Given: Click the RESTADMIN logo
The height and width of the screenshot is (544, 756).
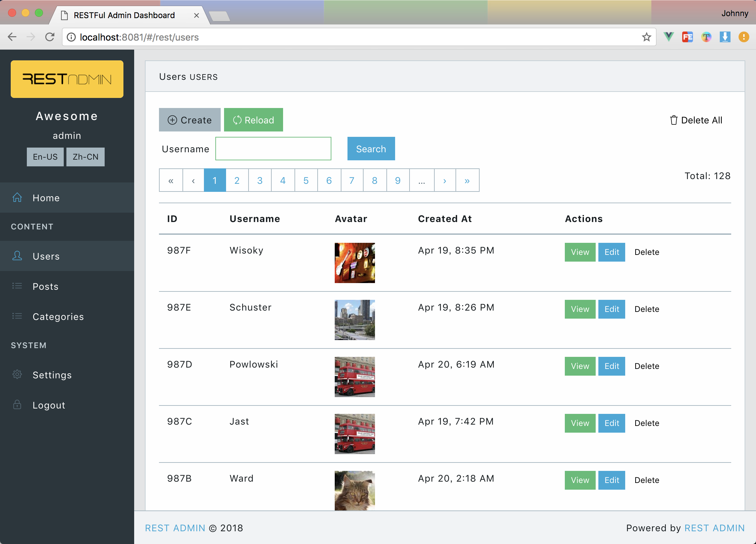Looking at the screenshot, I should [x=67, y=79].
